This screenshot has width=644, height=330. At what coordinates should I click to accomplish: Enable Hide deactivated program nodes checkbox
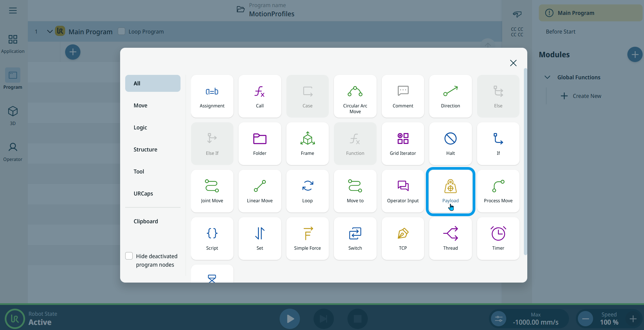click(x=129, y=256)
